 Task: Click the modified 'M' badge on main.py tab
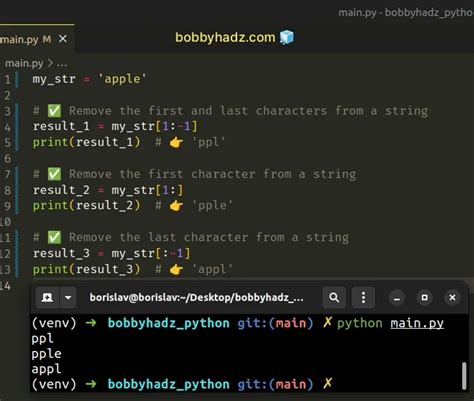pos(47,39)
